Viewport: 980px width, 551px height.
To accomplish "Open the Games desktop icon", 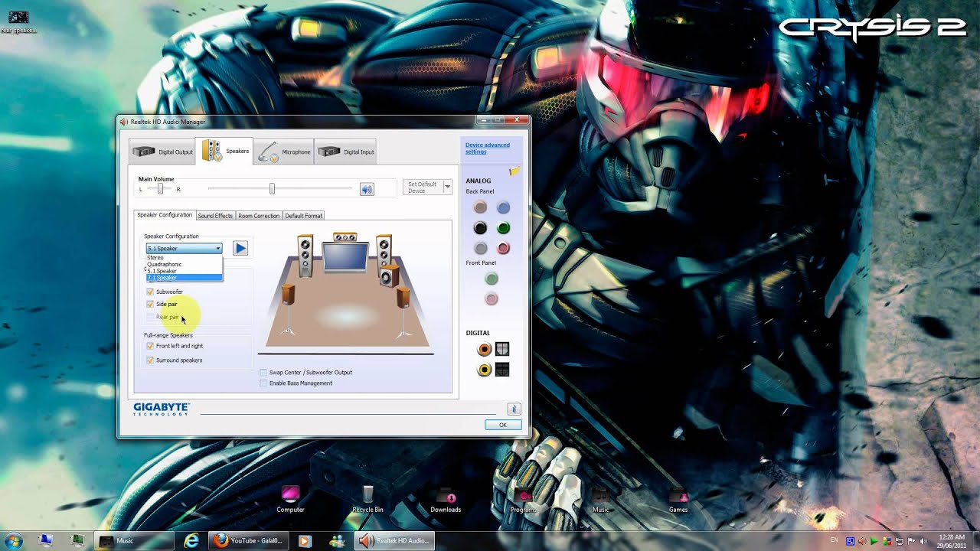I will pos(678,500).
